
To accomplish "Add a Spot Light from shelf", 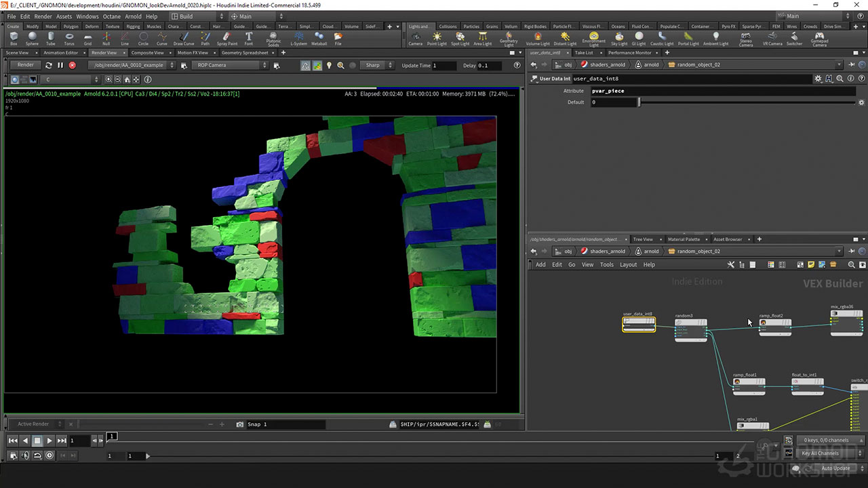I will [x=460, y=38].
